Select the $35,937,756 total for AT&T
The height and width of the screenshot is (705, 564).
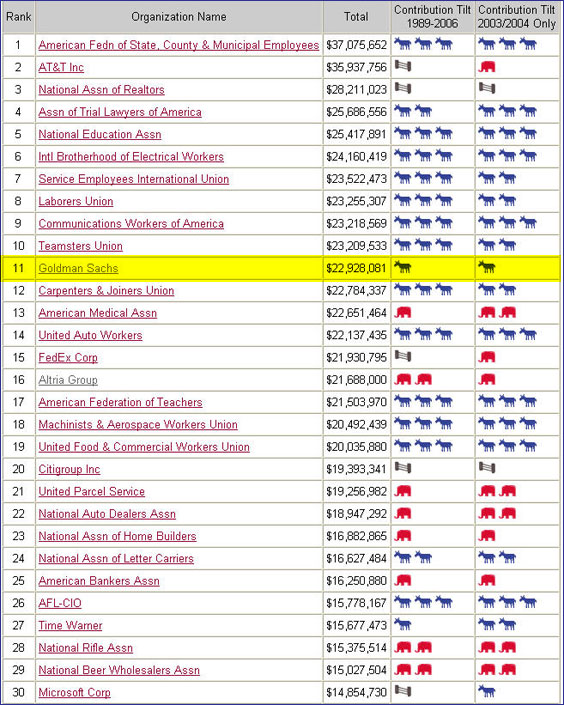tap(357, 67)
